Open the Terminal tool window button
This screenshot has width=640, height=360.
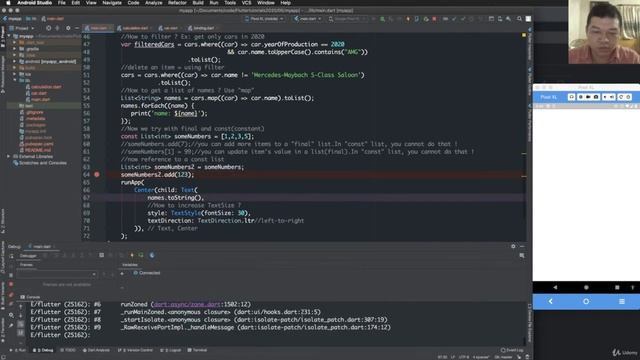click(197, 350)
